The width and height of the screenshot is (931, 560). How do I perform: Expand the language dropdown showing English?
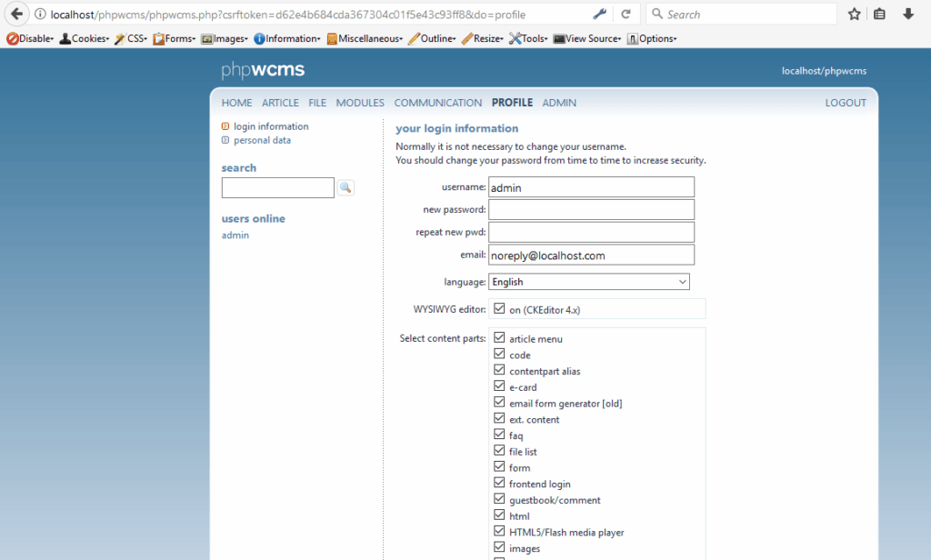pos(589,282)
